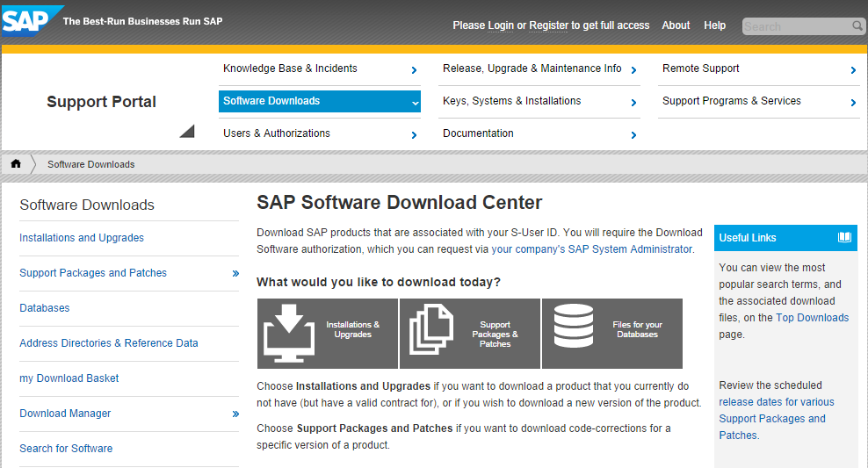Open Keys, Systems & Installations menu
The height and width of the screenshot is (468, 868).
(x=539, y=102)
